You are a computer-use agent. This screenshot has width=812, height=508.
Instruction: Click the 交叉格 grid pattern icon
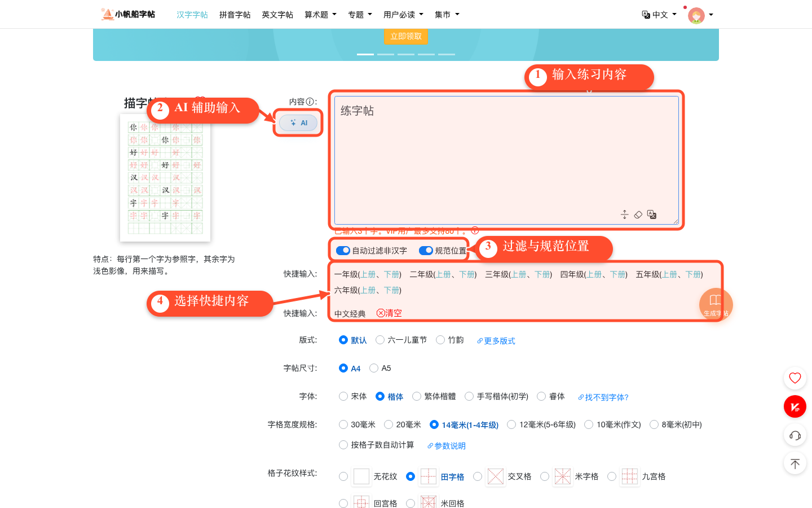point(495,476)
